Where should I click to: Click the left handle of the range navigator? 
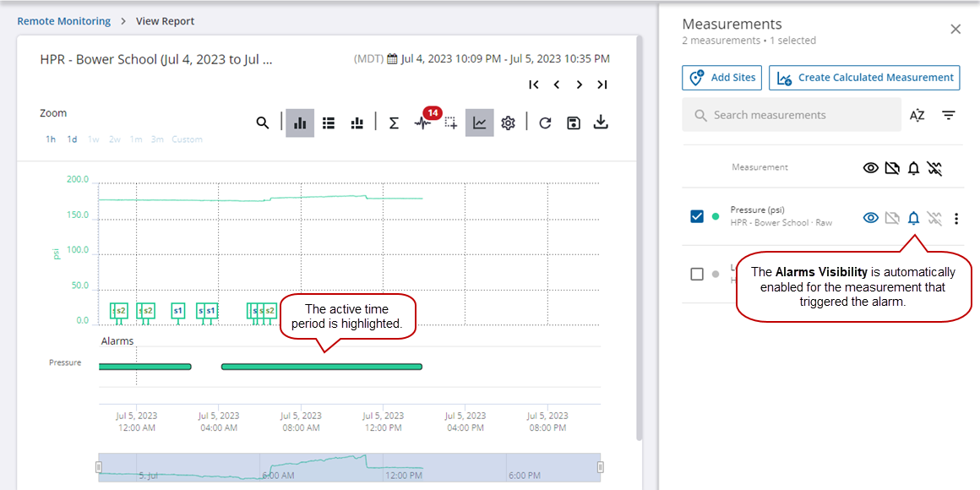tap(99, 467)
